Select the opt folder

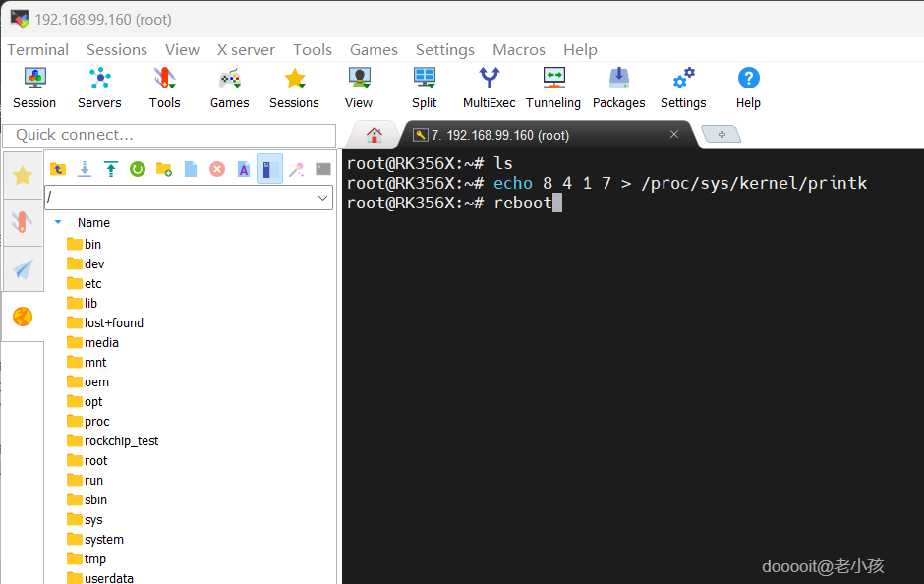pyautogui.click(x=85, y=401)
